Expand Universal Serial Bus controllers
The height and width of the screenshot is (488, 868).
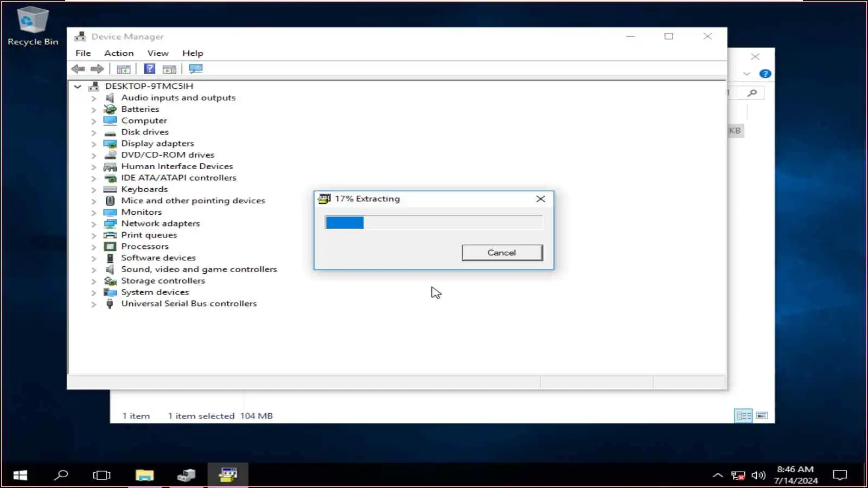[x=94, y=304]
